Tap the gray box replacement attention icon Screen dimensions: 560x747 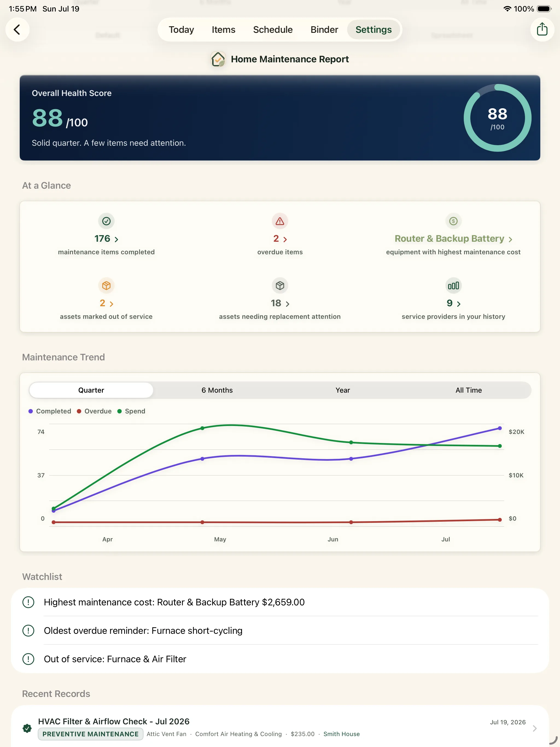click(280, 286)
